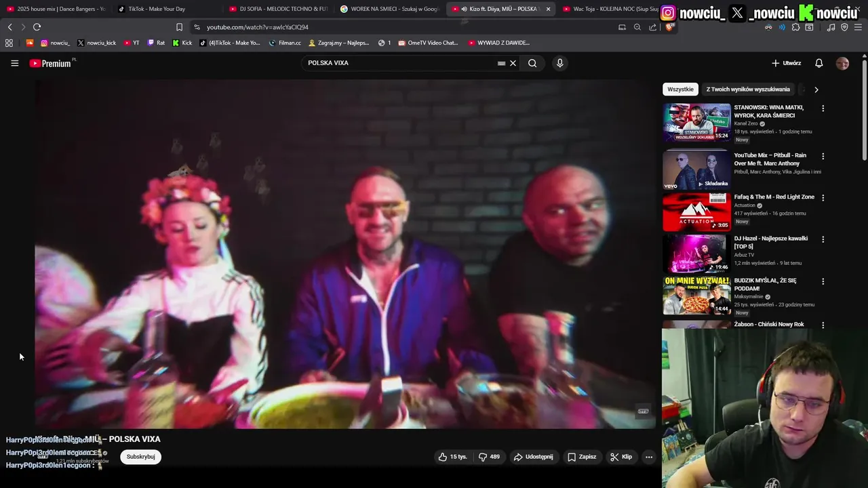The height and width of the screenshot is (488, 868).
Task: Open Brave Shields lion icon
Action: pyautogui.click(x=669, y=27)
